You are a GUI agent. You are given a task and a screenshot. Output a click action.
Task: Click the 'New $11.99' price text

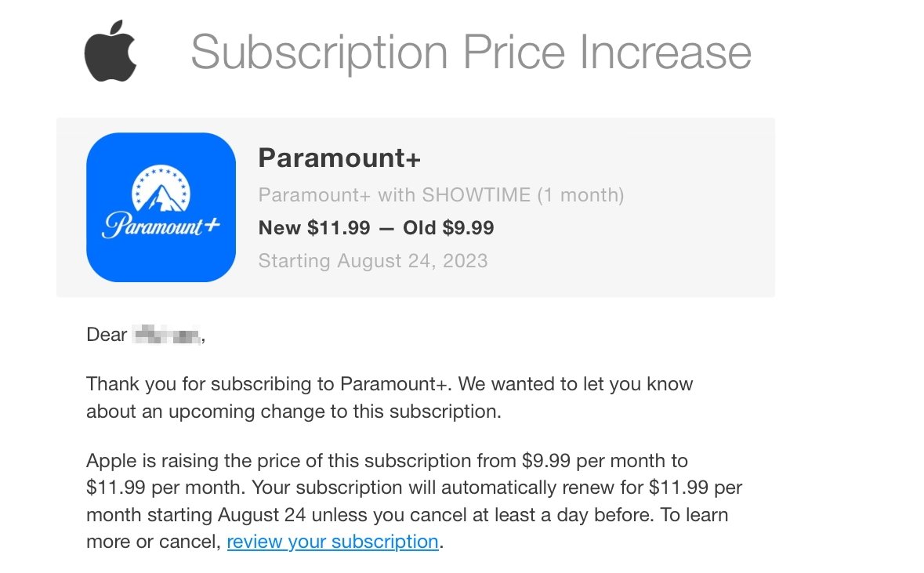[313, 228]
